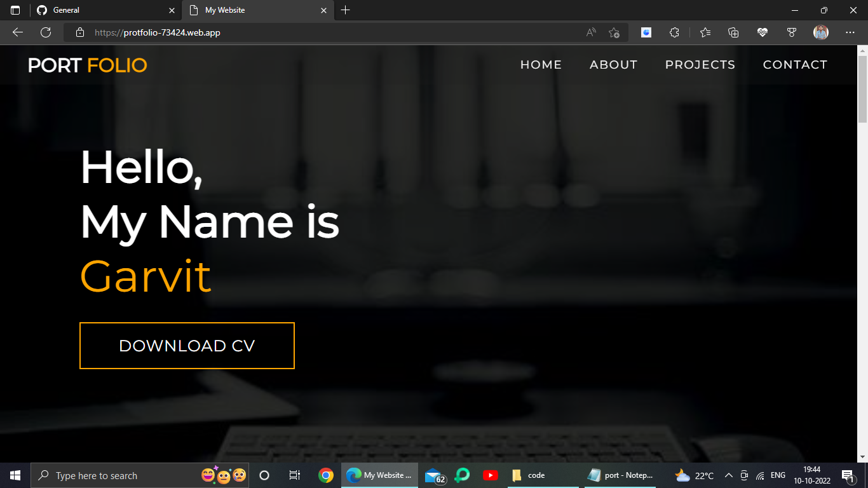This screenshot has height=488, width=868.
Task: Open the Wi-Fi network tray icon
Action: pyautogui.click(x=760, y=475)
